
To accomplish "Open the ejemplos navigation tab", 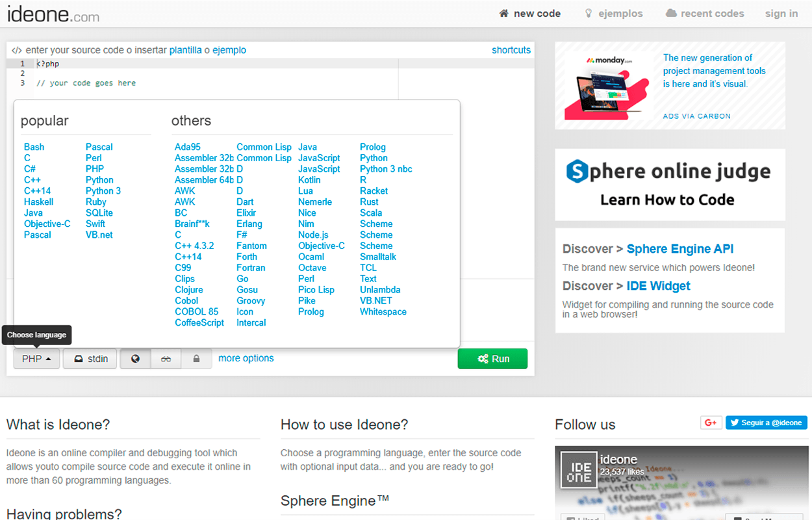I will (613, 13).
